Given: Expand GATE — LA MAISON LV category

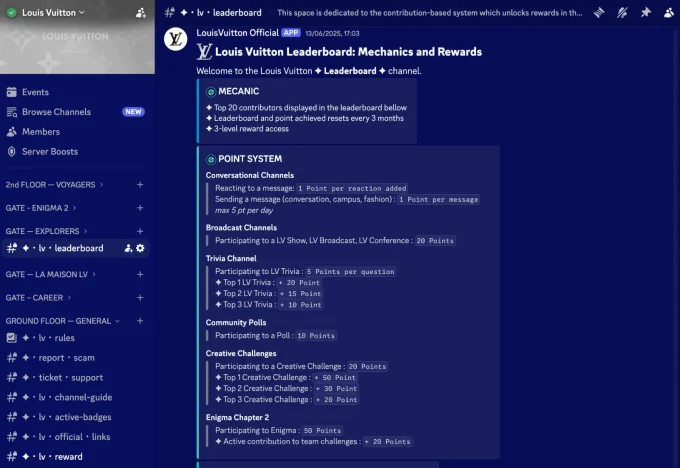Looking at the screenshot, I should tap(50, 274).
